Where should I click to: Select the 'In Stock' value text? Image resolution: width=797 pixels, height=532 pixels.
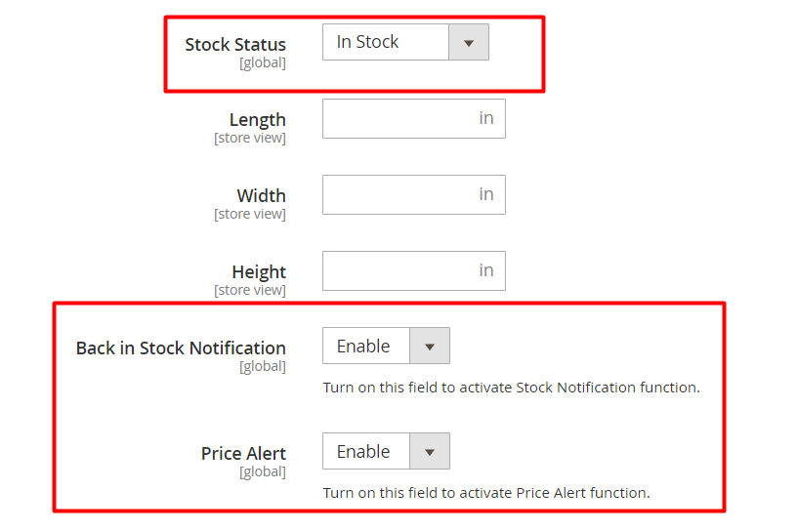(x=367, y=42)
